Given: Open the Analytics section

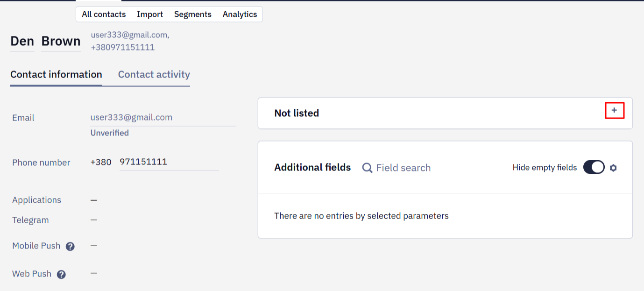Looking at the screenshot, I should [240, 14].
